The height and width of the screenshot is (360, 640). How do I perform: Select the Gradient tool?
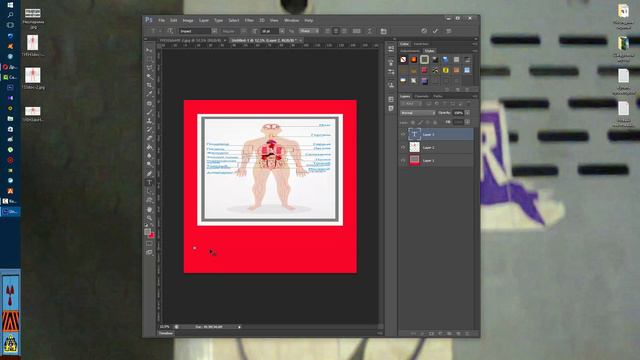149,147
